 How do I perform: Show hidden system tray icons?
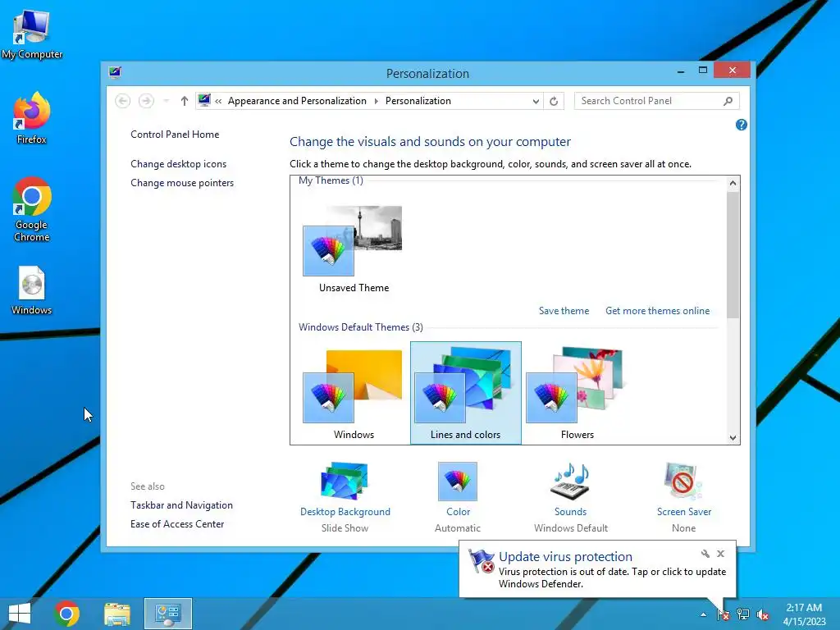coord(703,614)
